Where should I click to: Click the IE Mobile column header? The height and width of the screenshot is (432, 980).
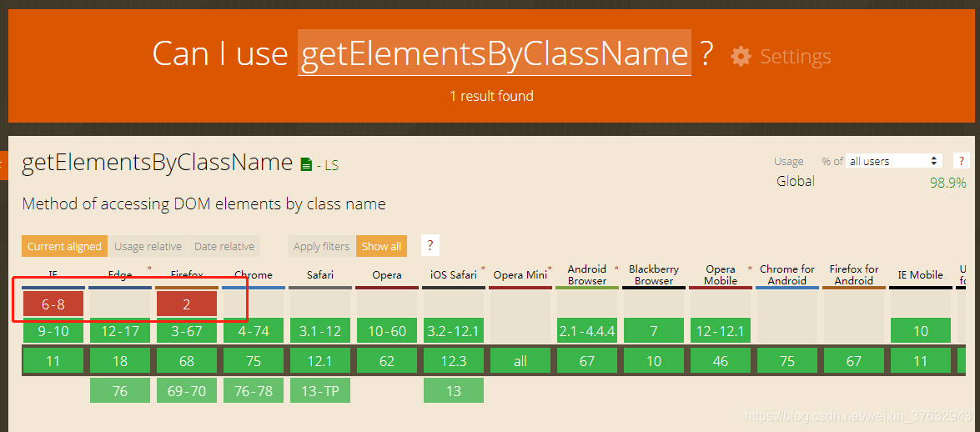(x=921, y=275)
